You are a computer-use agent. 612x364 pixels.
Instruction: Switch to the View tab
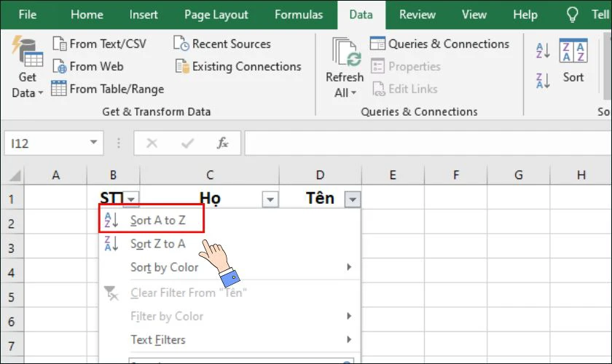click(474, 15)
